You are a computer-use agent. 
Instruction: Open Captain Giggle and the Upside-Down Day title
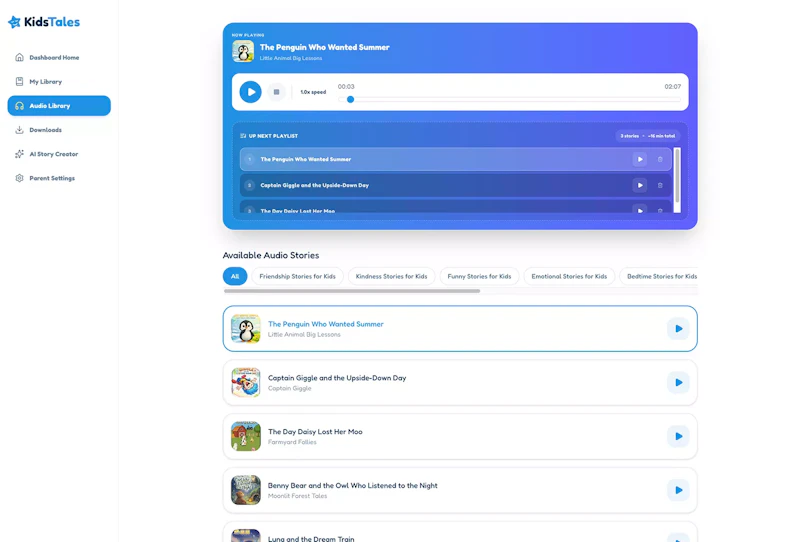[x=337, y=378]
